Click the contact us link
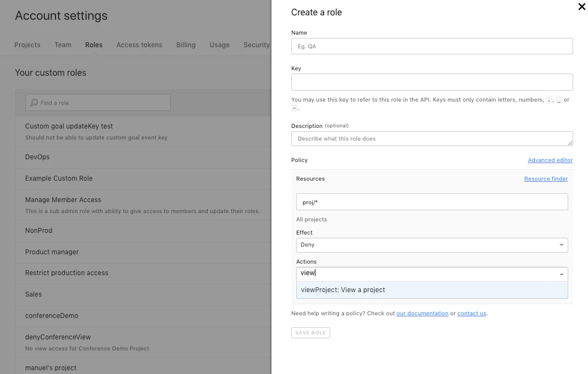The width and height of the screenshot is (588, 374). click(x=471, y=313)
